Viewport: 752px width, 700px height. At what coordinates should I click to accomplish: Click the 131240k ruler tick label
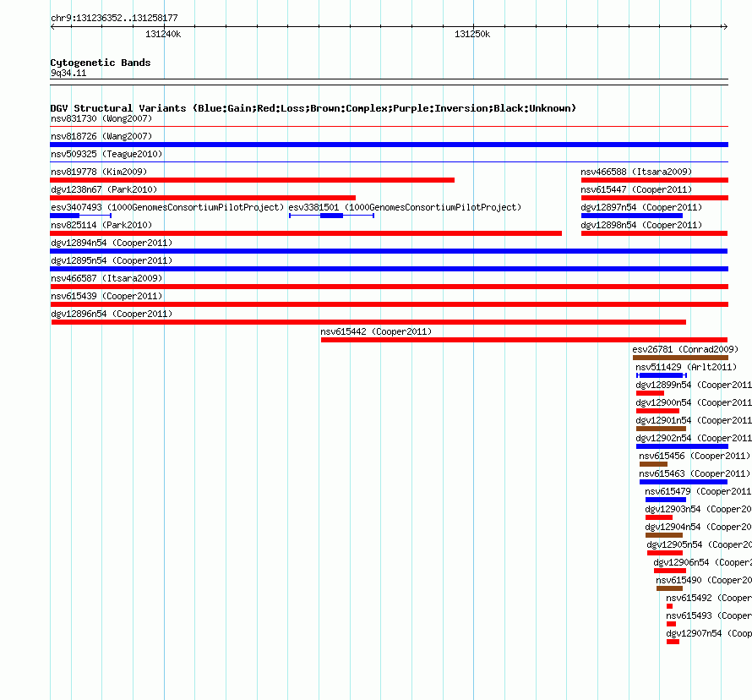point(163,34)
